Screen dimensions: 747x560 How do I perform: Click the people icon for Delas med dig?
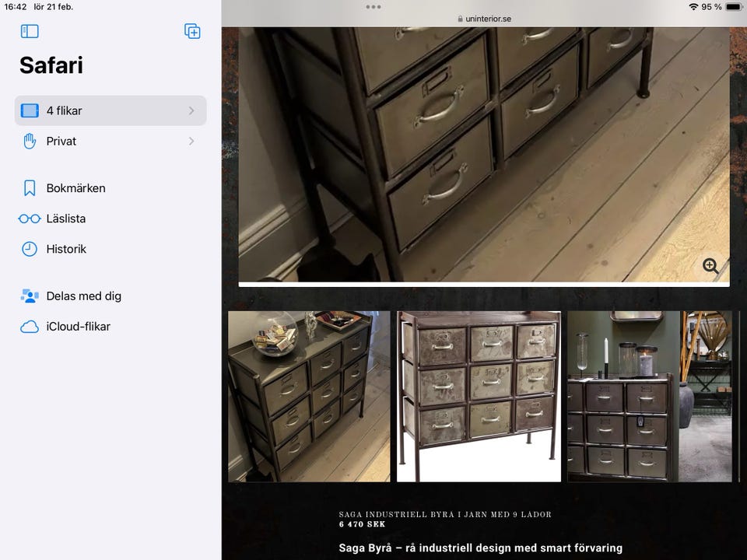(30, 296)
